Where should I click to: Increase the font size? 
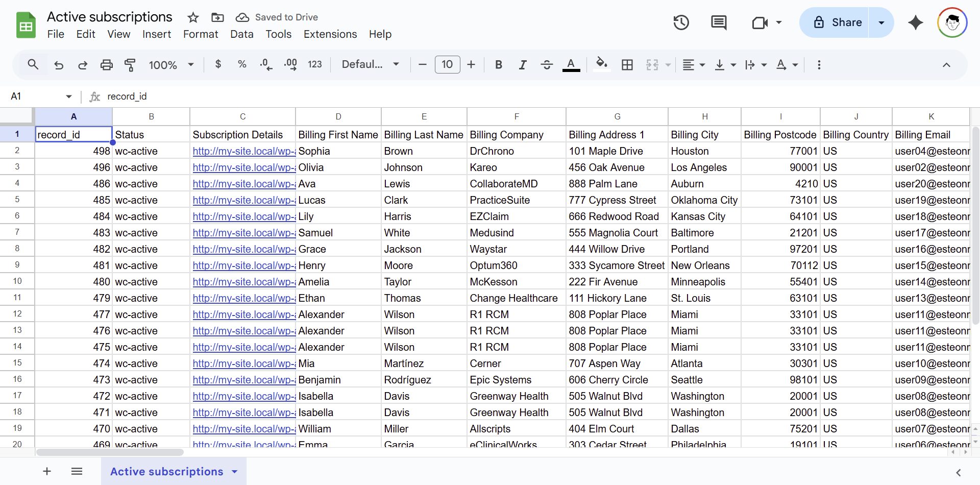pos(471,64)
